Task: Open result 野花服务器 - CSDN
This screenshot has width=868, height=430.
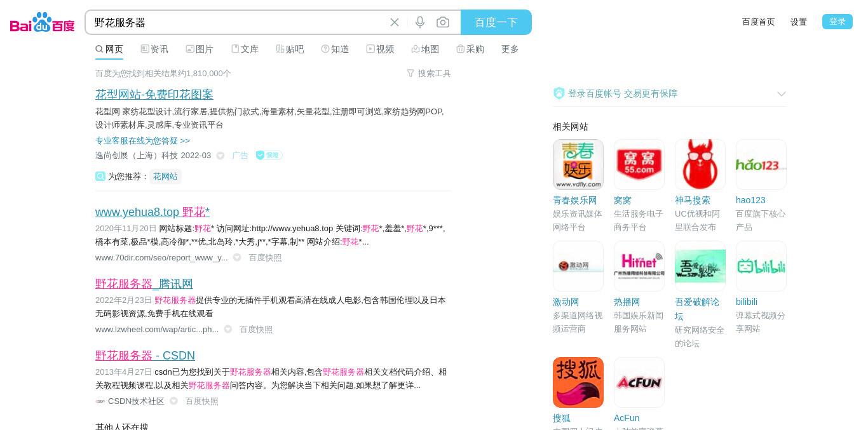Action: tap(145, 356)
